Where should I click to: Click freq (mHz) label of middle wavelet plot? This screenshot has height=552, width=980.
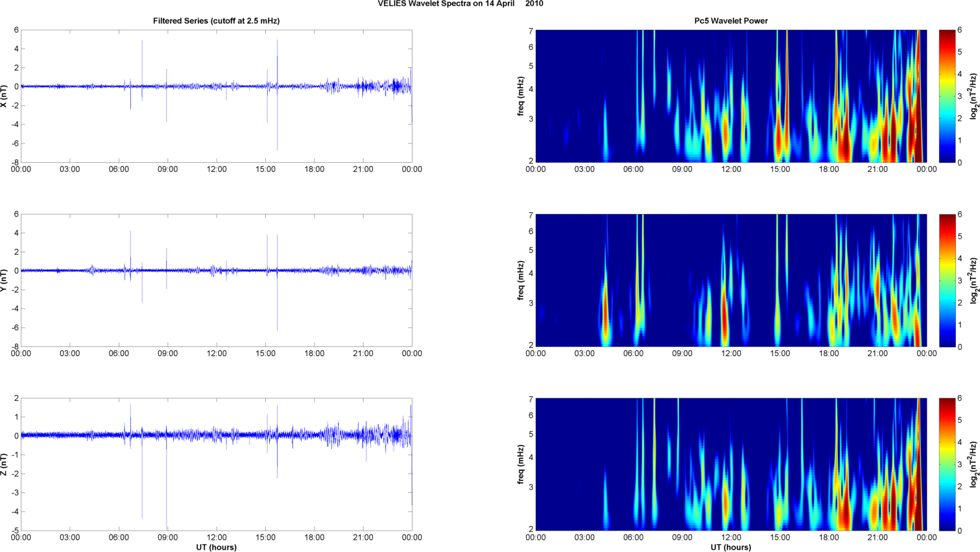521,280
